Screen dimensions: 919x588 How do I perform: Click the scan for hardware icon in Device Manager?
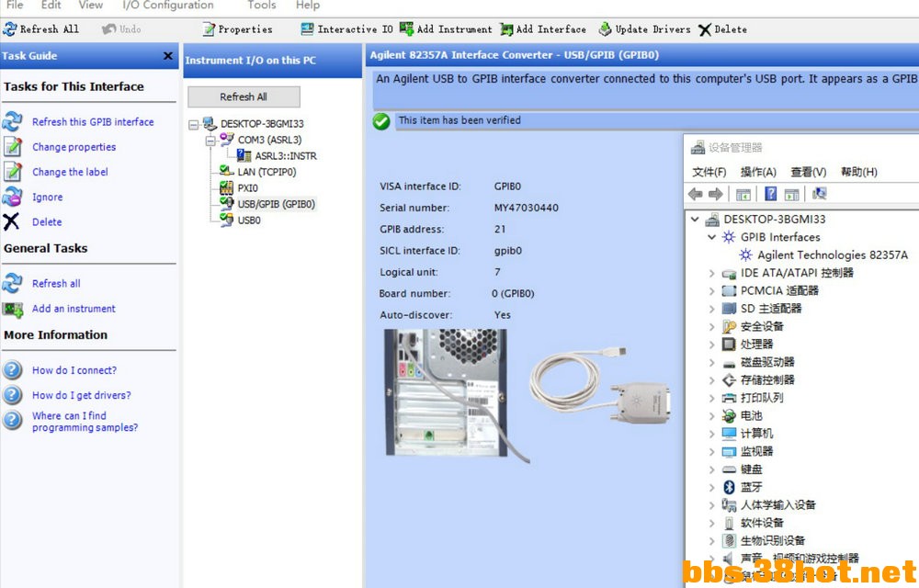(820, 194)
